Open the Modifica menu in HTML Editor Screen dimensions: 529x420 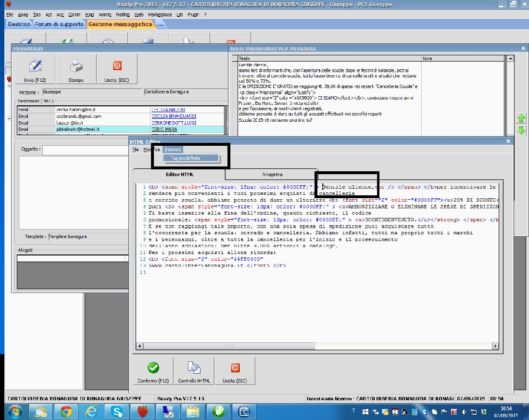tap(151, 150)
